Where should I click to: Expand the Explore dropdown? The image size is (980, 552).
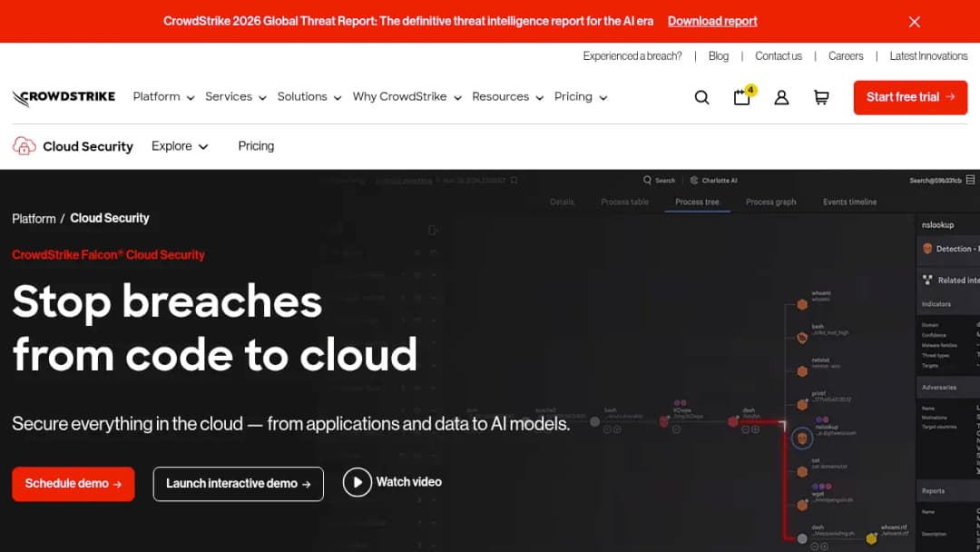click(x=180, y=146)
